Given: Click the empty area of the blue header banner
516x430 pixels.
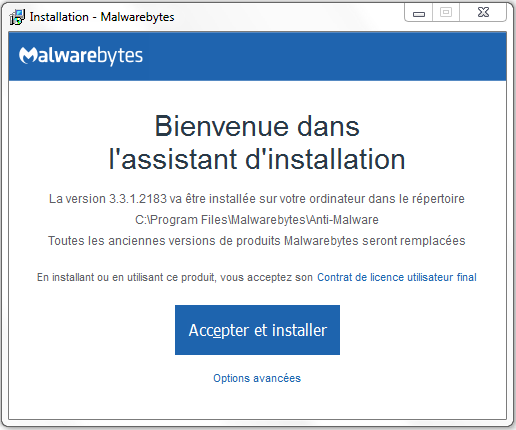Looking at the screenshot, I should coord(323,56).
